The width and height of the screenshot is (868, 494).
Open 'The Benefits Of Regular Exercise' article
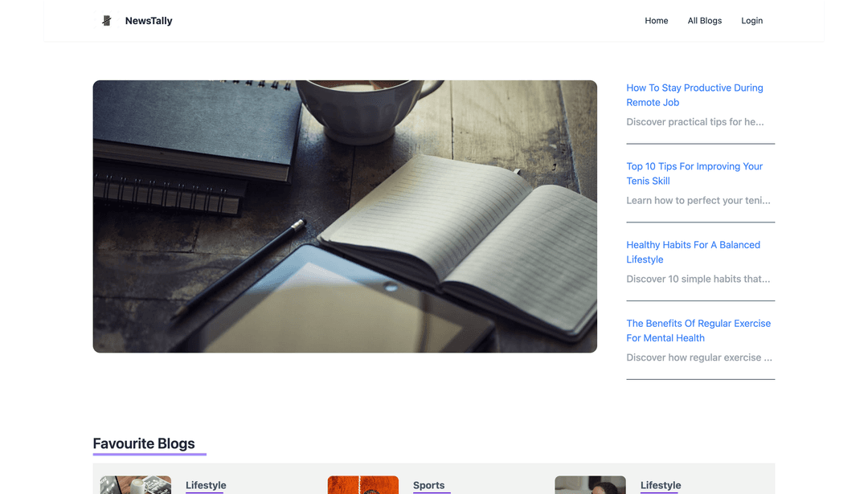(x=698, y=330)
